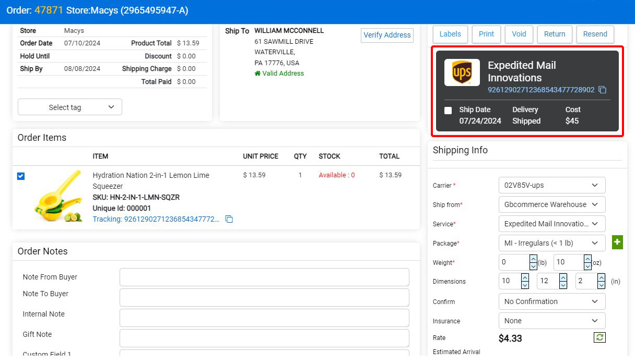Click the ship date 07/24/2024
Viewport: 635px width, 364px height.
click(x=480, y=121)
